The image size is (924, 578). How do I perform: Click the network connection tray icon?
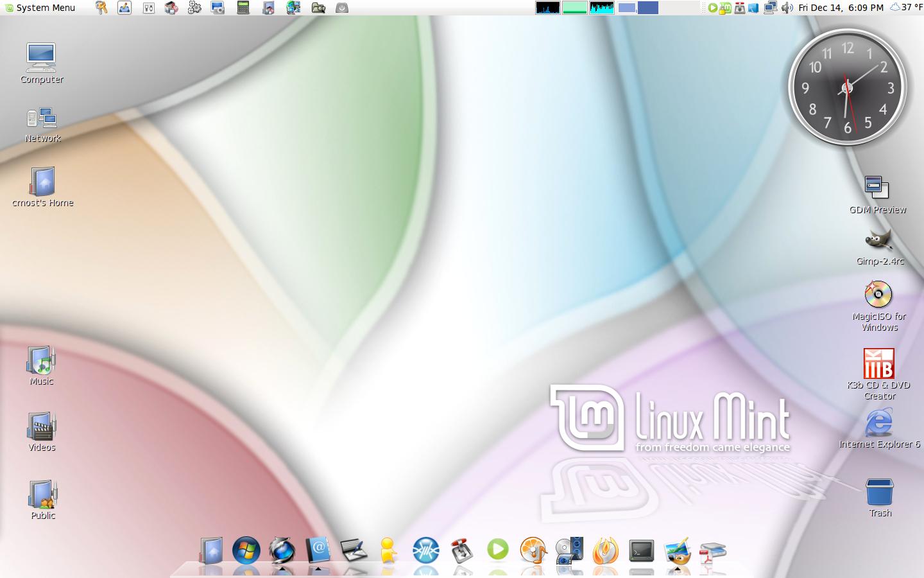pos(770,8)
